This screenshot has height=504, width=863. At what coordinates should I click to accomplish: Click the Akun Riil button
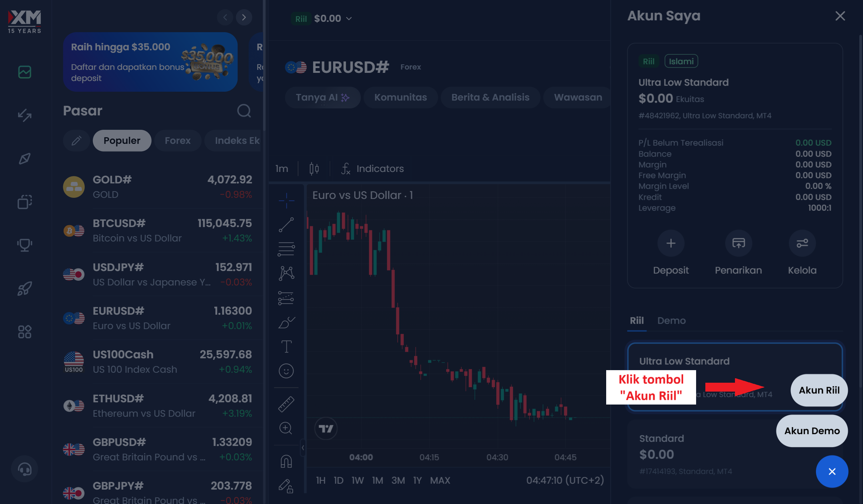[x=819, y=390]
